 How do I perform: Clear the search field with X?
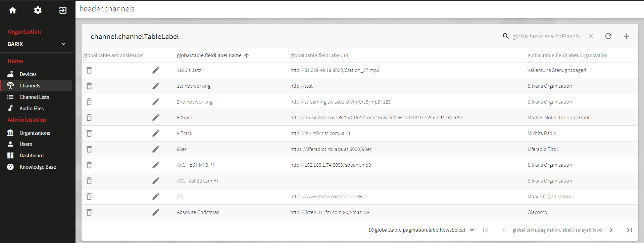click(591, 36)
